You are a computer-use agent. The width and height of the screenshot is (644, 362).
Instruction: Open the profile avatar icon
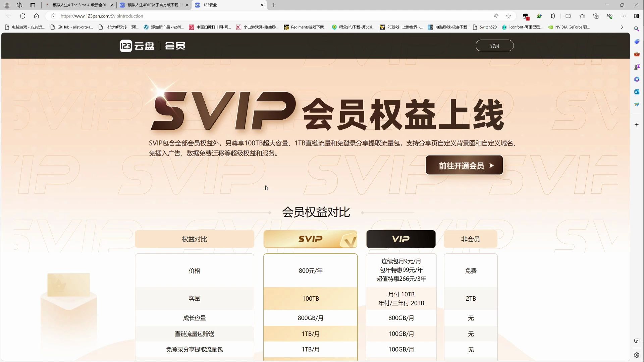(7, 5)
